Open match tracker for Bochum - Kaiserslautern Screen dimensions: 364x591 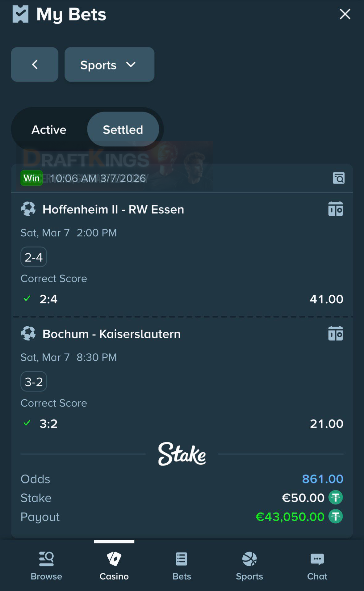[335, 334]
